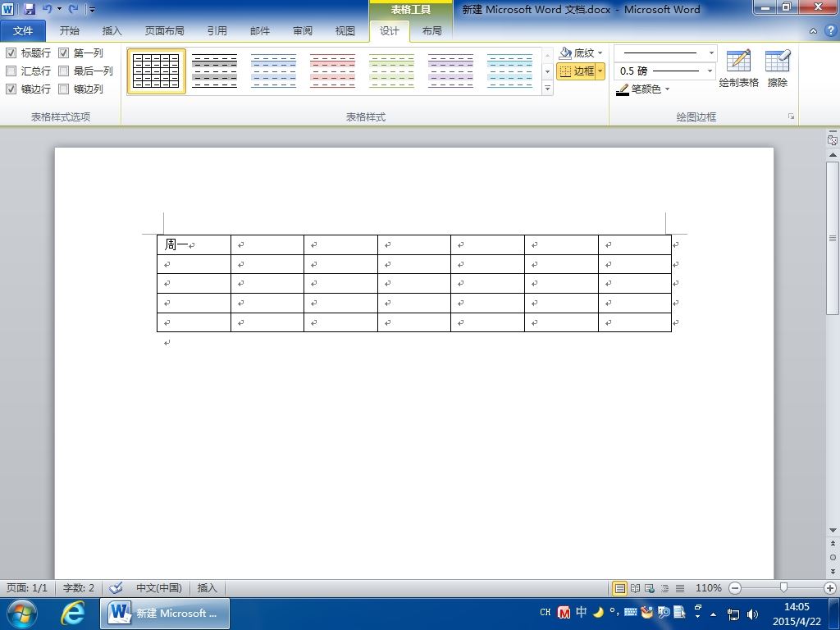Image resolution: width=840 pixels, height=630 pixels.
Task: Click the zoom out minus button
Action: tap(735, 588)
